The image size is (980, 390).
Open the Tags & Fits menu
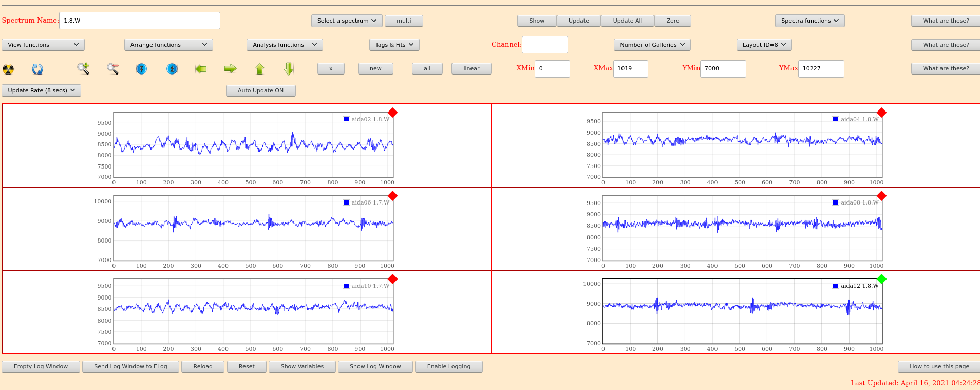394,45
